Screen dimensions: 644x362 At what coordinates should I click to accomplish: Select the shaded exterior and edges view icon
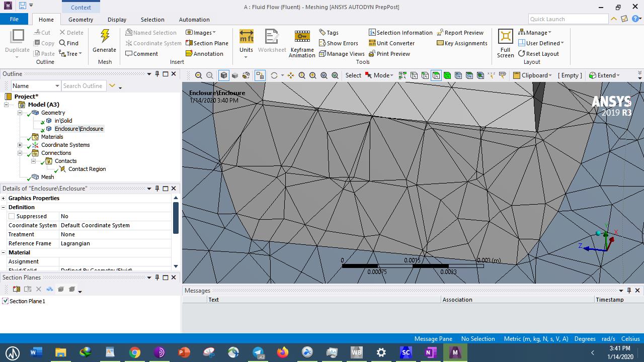pos(224,75)
